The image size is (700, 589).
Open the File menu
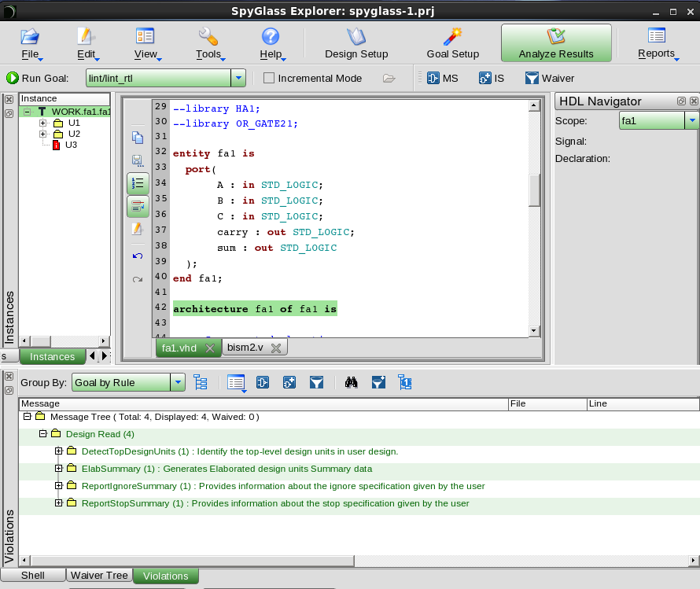31,44
